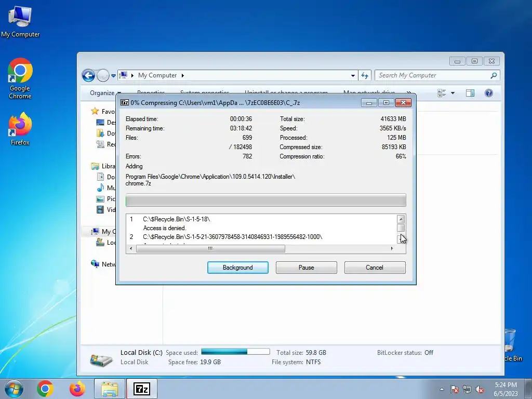
Task: Click the Windows Start orb
Action: pos(14,389)
